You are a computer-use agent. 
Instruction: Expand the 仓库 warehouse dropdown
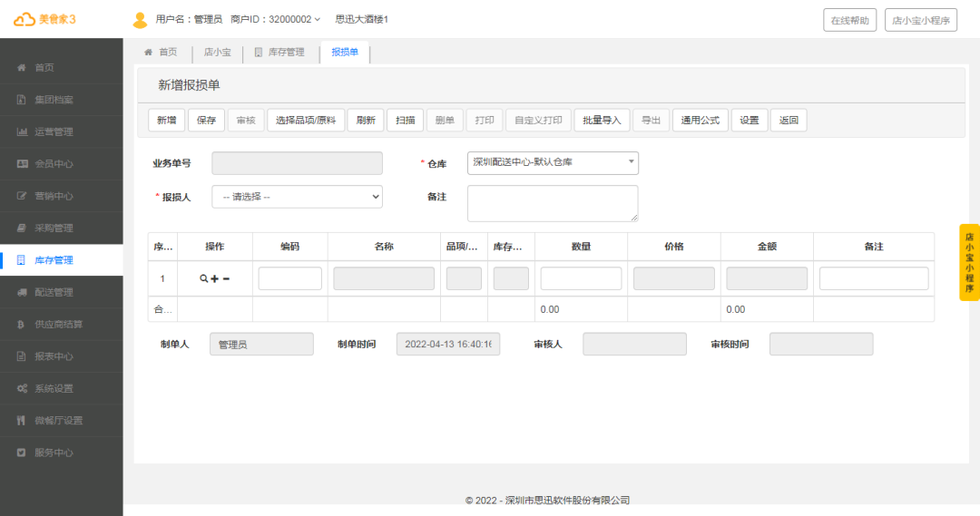point(553,163)
